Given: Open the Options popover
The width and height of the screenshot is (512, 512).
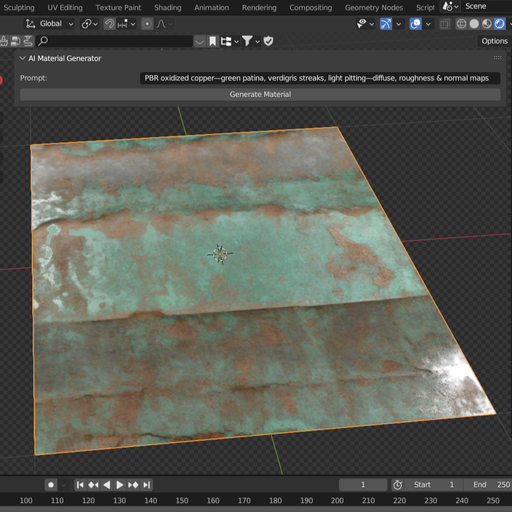Looking at the screenshot, I should click(494, 41).
